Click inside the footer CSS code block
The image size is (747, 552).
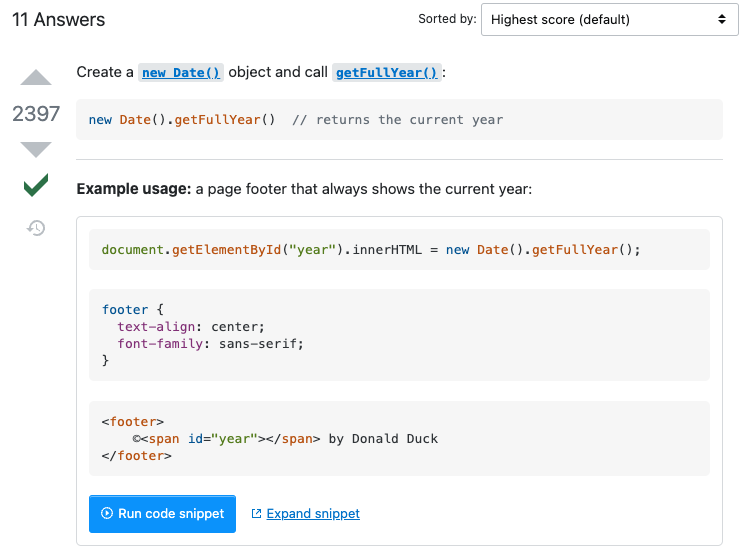(399, 335)
